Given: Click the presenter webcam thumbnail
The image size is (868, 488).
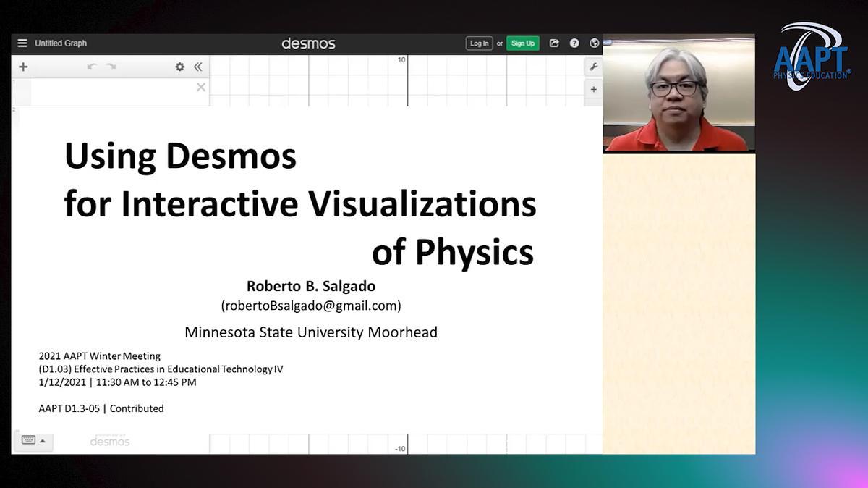Looking at the screenshot, I should tap(678, 93).
